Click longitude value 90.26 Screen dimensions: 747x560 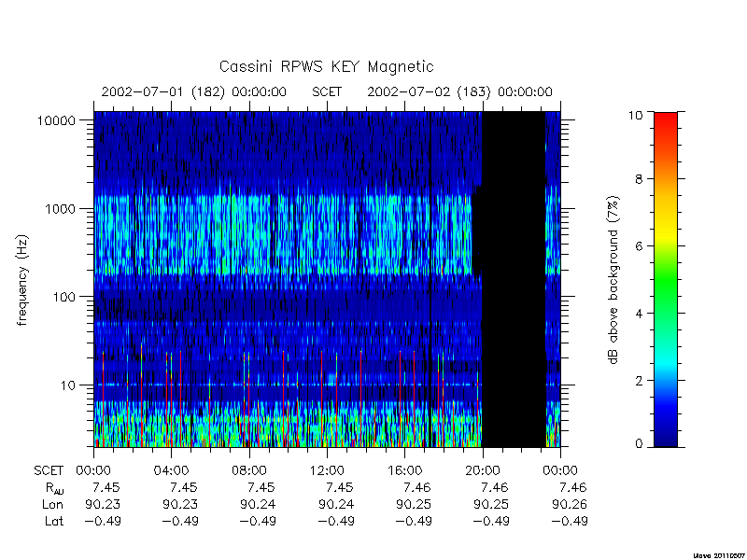point(570,504)
